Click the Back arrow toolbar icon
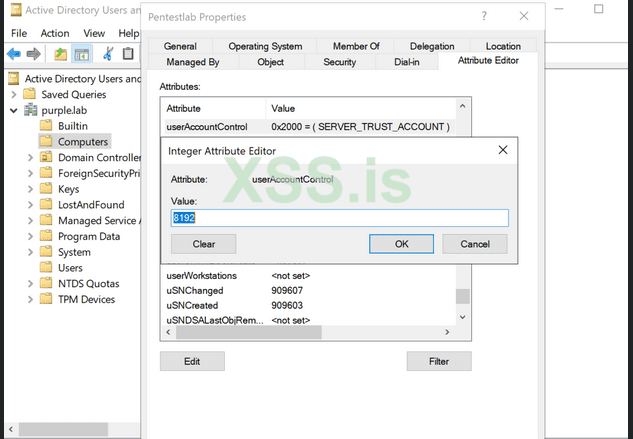Viewport: 633px width, 439px height. pos(14,54)
